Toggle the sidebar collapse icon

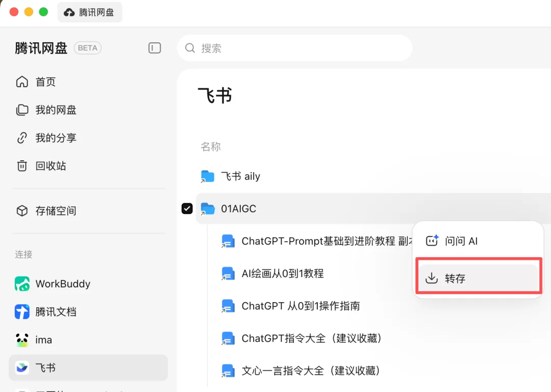(x=155, y=48)
